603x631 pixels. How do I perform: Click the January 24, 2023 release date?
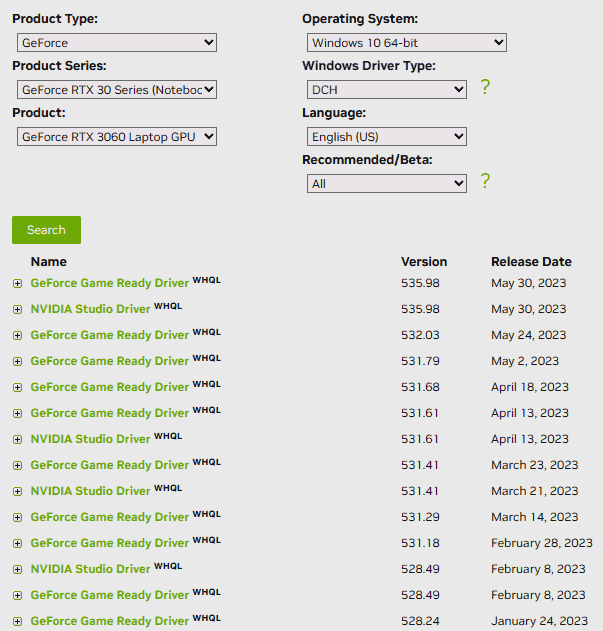539,621
